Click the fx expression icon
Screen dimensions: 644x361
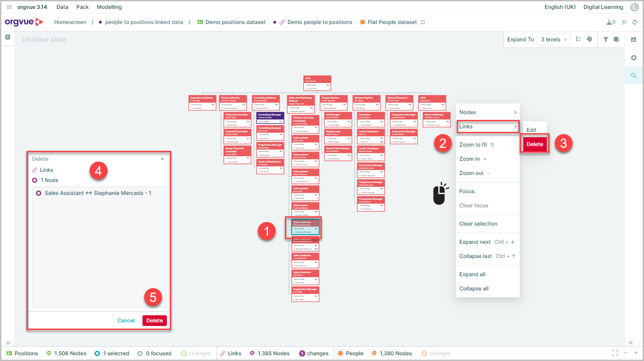pos(624,22)
